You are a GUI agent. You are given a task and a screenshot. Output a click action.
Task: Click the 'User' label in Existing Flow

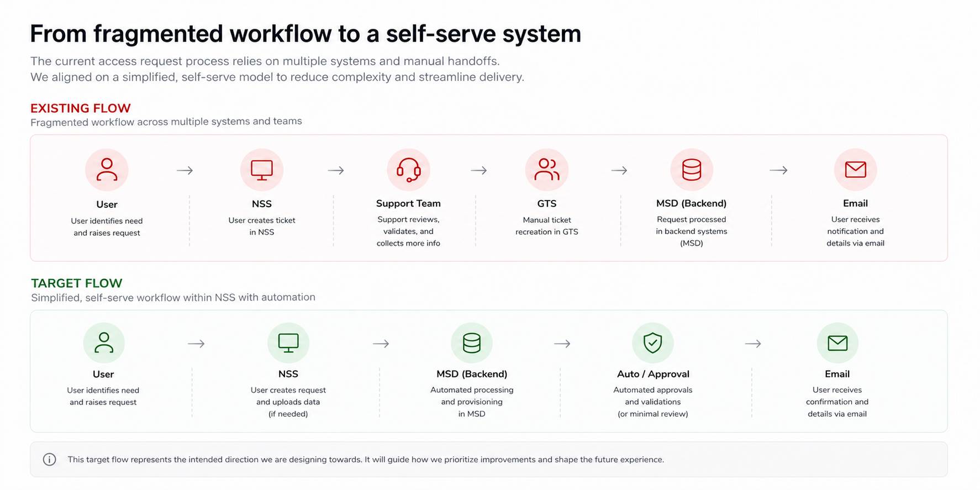tap(107, 204)
